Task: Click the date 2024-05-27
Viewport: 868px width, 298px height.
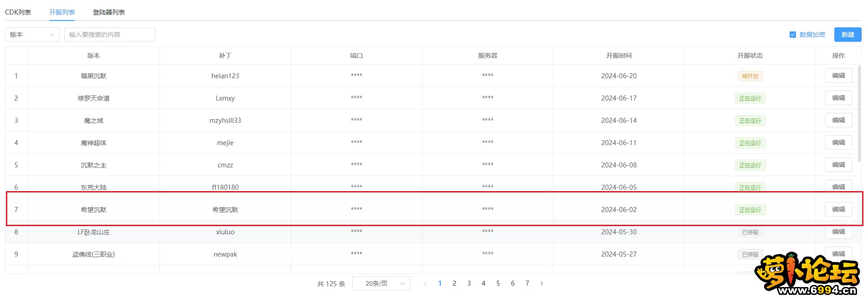Action: click(619, 254)
